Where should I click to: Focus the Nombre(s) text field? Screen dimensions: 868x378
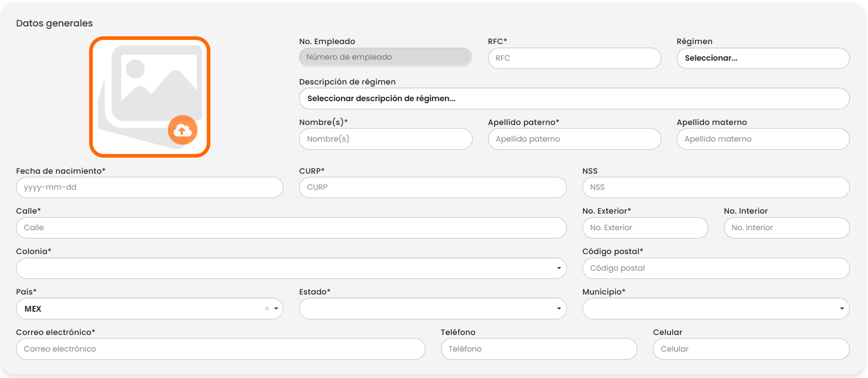click(385, 139)
